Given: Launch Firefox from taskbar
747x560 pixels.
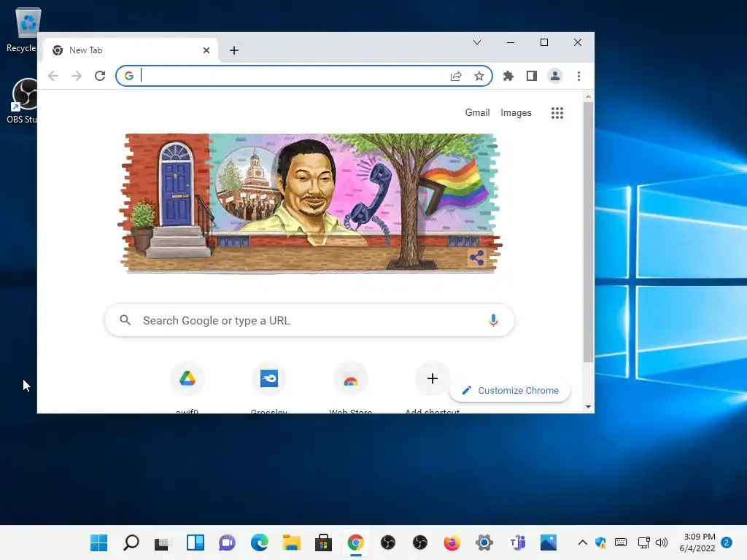Looking at the screenshot, I should 452,542.
